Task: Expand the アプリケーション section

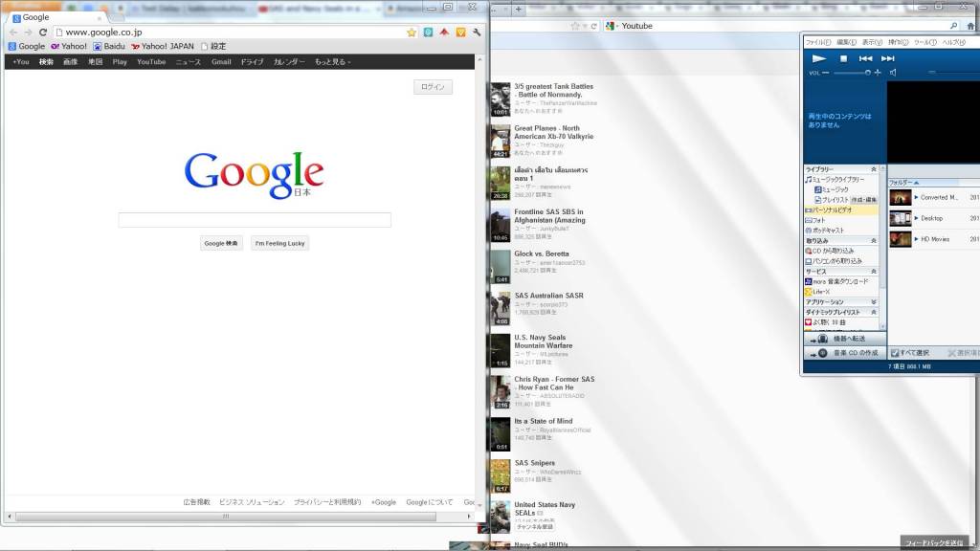Action: (873, 301)
